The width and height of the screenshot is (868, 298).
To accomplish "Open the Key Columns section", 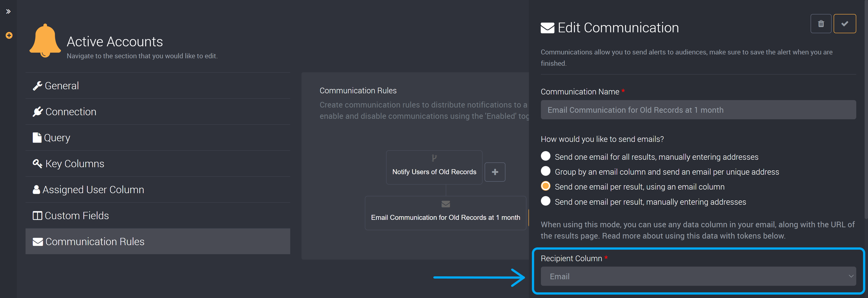I will 158,163.
